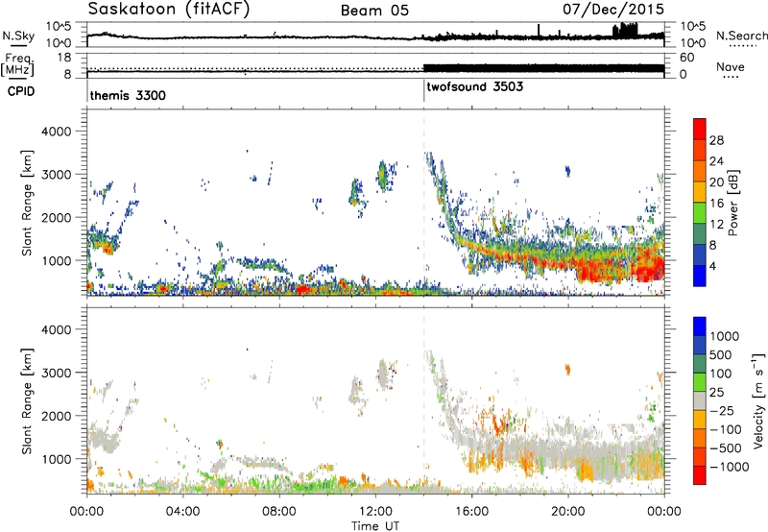Screen dimensions: 768x532
Task: Pick the yellow 16-20 dB Power colorbar segment
Action: 700,192
